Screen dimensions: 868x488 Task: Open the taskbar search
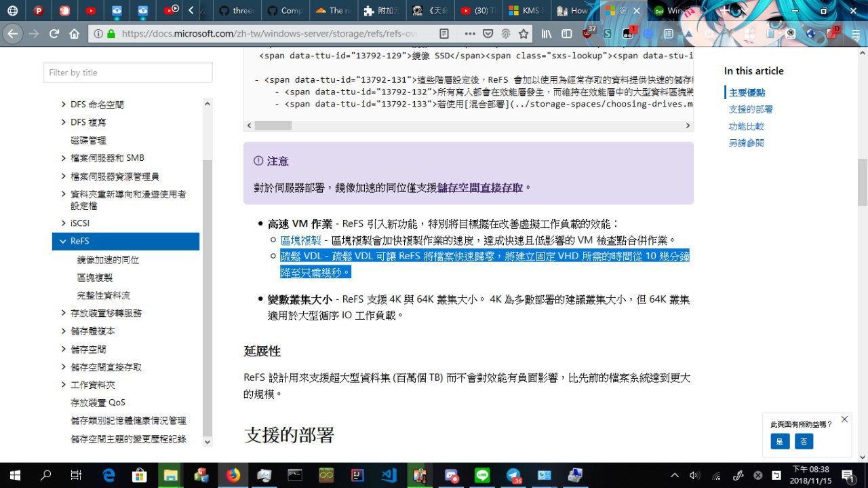tap(46, 475)
